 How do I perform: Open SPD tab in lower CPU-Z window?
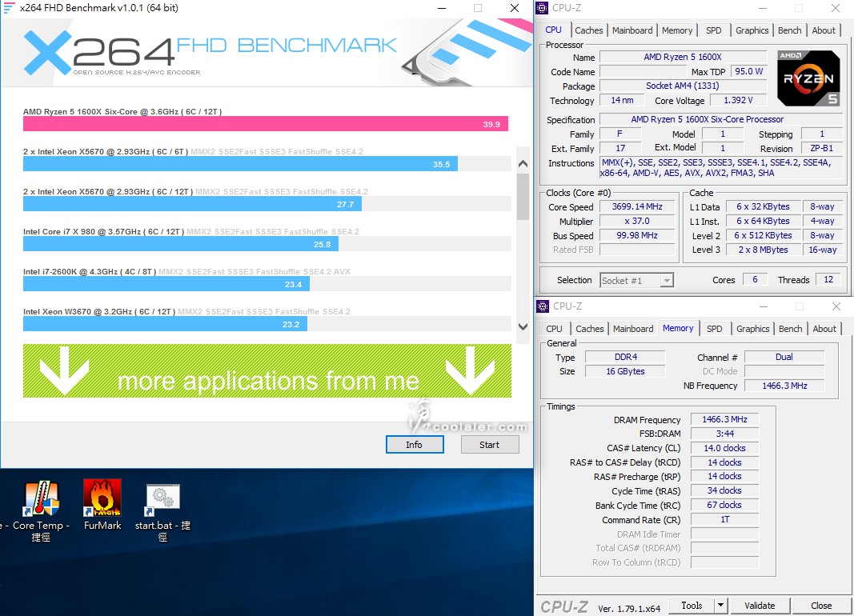tap(715, 329)
